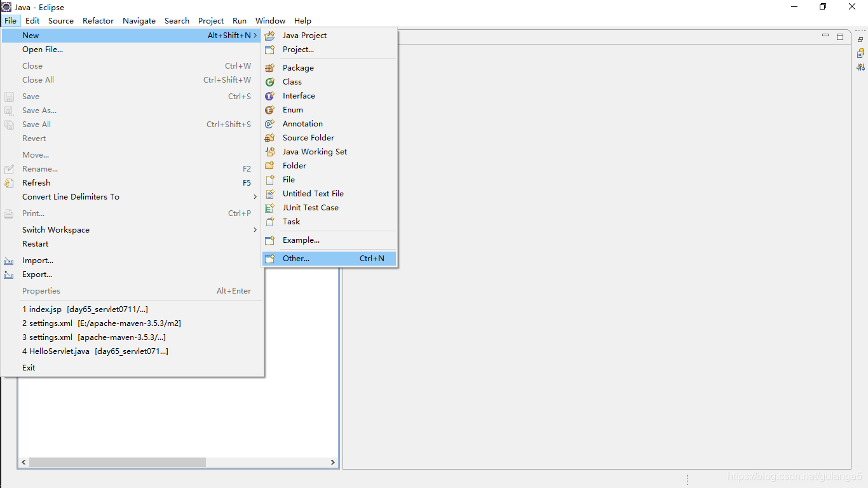The width and height of the screenshot is (868, 488).
Task: Open the Edit menu
Action: tap(32, 20)
